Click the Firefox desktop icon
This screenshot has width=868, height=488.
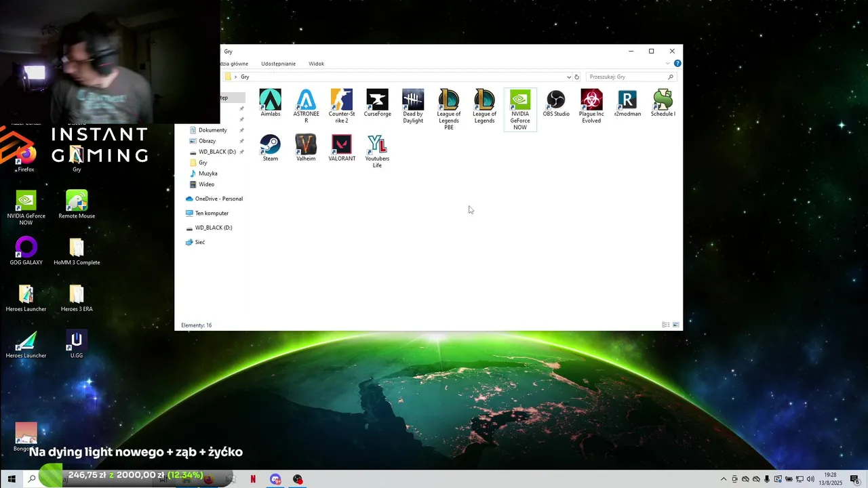(x=26, y=158)
